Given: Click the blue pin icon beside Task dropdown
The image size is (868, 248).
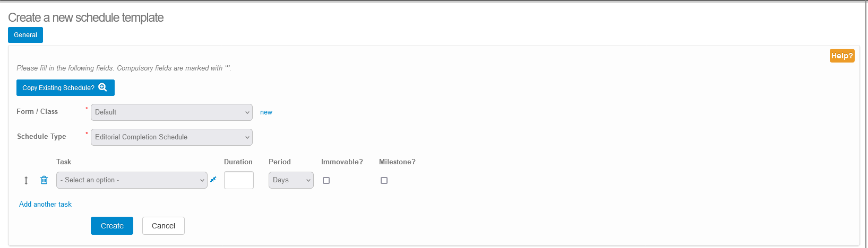Looking at the screenshot, I should 213,180.
